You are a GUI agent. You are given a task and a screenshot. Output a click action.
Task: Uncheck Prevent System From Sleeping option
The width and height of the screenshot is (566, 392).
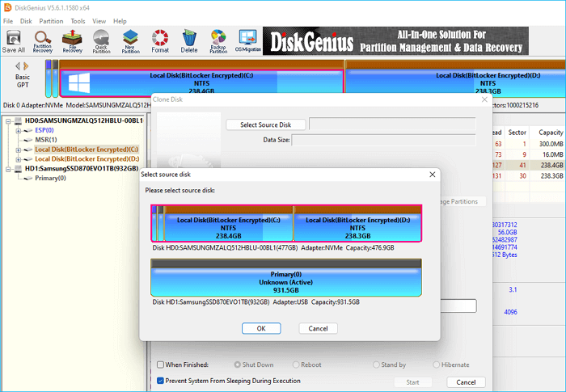click(161, 381)
